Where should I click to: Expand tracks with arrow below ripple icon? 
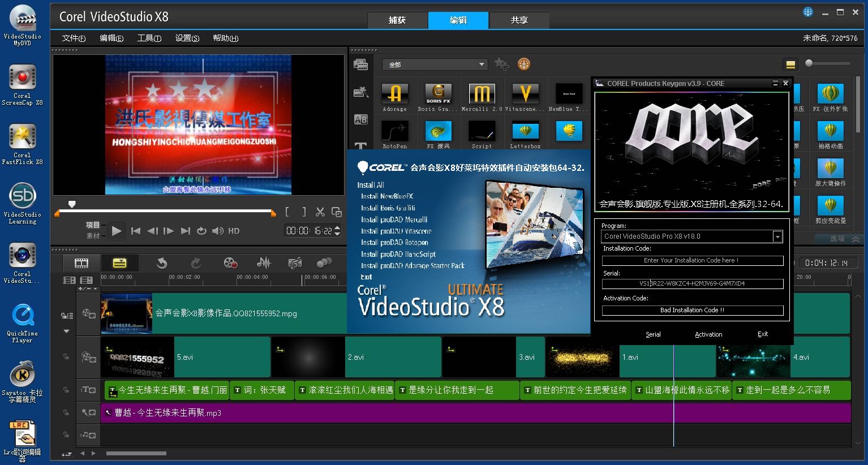(66, 331)
